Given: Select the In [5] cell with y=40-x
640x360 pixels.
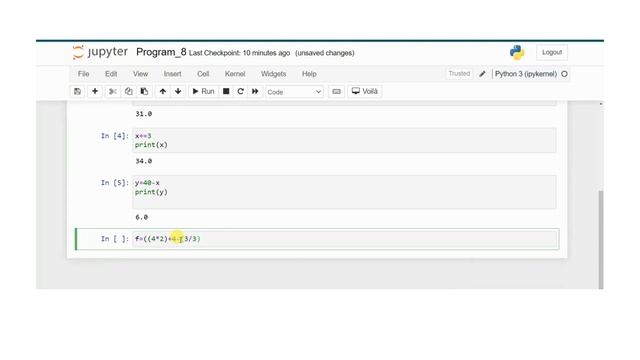Looking at the screenshot, I should click(344, 192).
